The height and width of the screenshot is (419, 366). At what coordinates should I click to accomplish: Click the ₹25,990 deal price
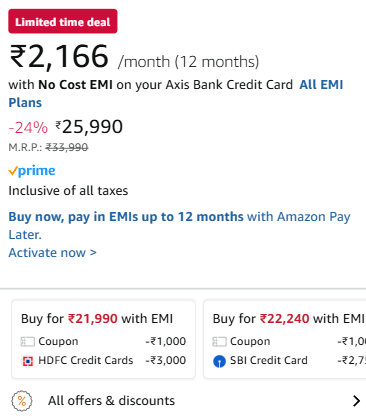click(x=89, y=127)
